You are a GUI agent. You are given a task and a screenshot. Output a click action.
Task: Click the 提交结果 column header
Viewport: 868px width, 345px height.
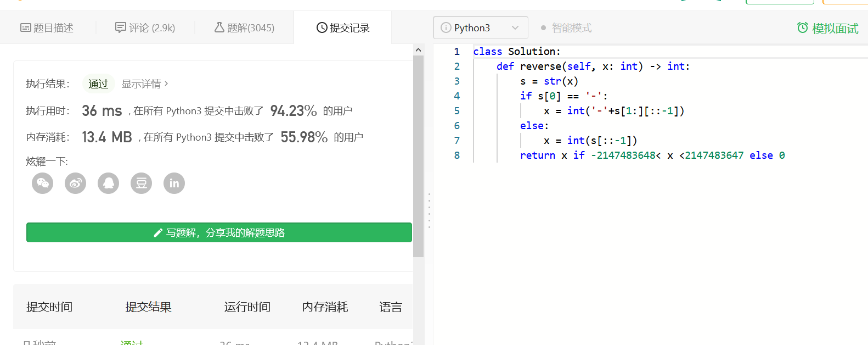(148, 307)
